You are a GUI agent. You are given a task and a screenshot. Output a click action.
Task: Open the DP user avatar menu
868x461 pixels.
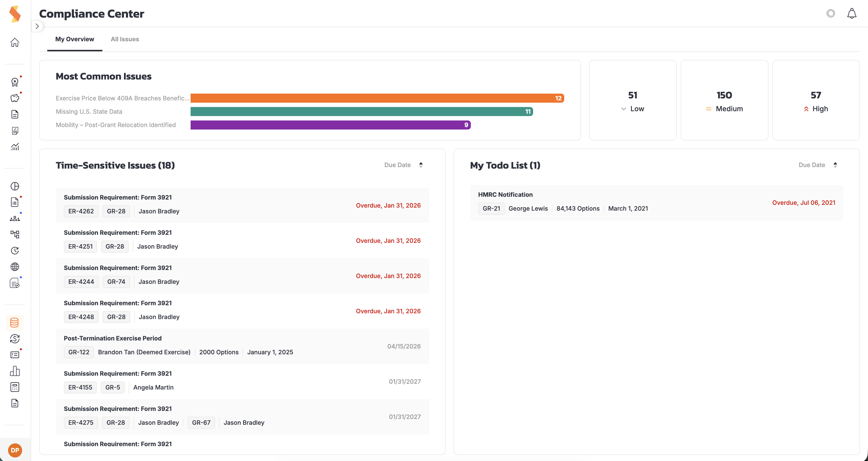click(x=15, y=450)
